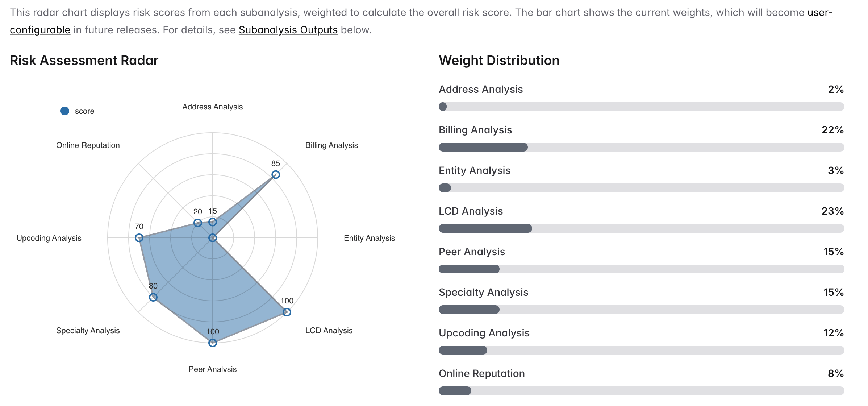Click the Online Reputation weight bar
This screenshot has width=868, height=406.
coord(641,391)
